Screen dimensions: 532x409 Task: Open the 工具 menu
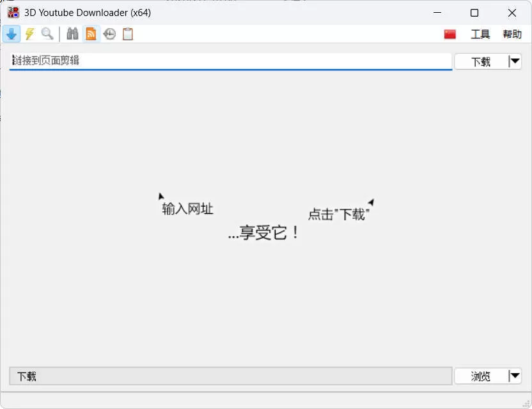480,34
